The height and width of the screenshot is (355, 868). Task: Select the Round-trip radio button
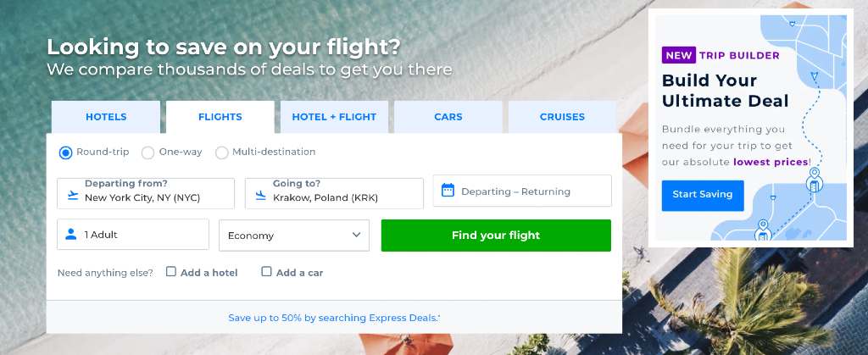[x=65, y=153]
